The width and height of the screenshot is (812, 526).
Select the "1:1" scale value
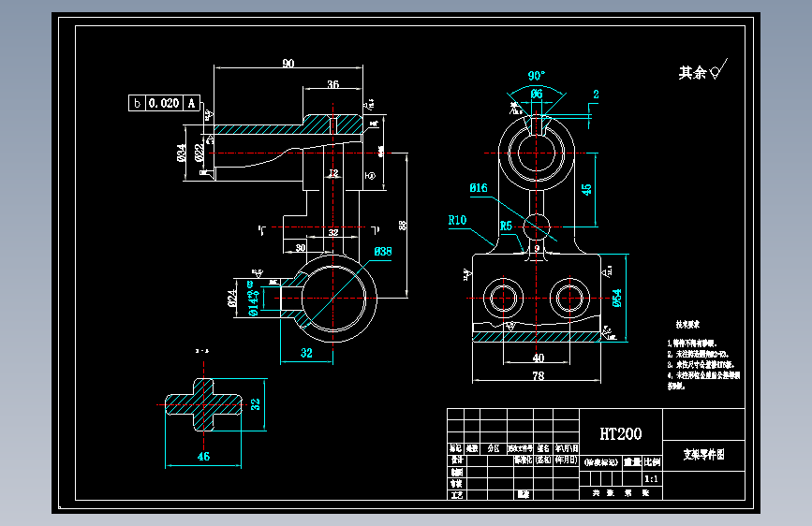pos(652,479)
